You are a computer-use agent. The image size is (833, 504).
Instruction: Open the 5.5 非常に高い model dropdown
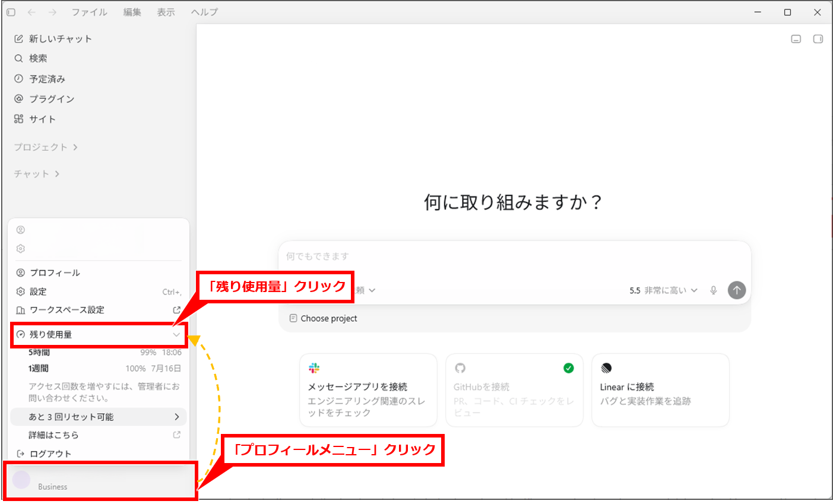pos(663,290)
